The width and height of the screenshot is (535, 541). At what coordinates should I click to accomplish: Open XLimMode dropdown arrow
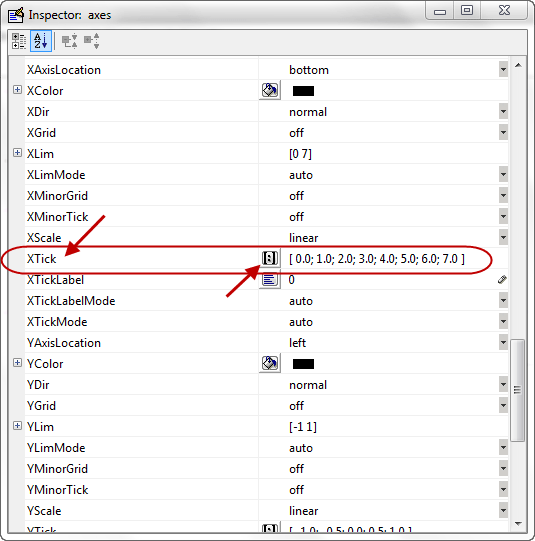503,175
